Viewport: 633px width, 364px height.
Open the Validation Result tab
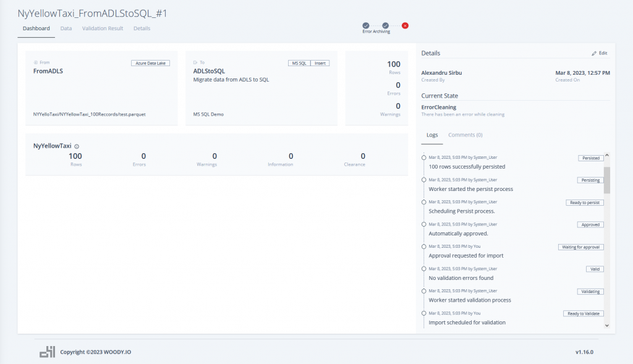(103, 28)
